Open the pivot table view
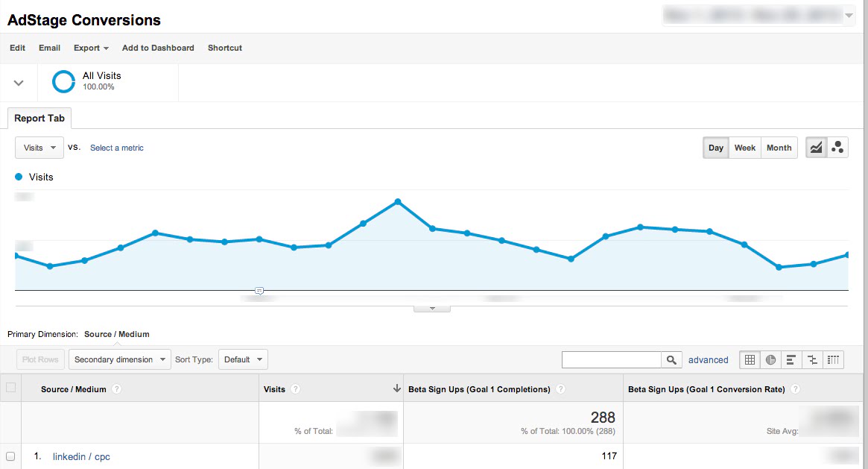This screenshot has width=868, height=469. coord(833,359)
